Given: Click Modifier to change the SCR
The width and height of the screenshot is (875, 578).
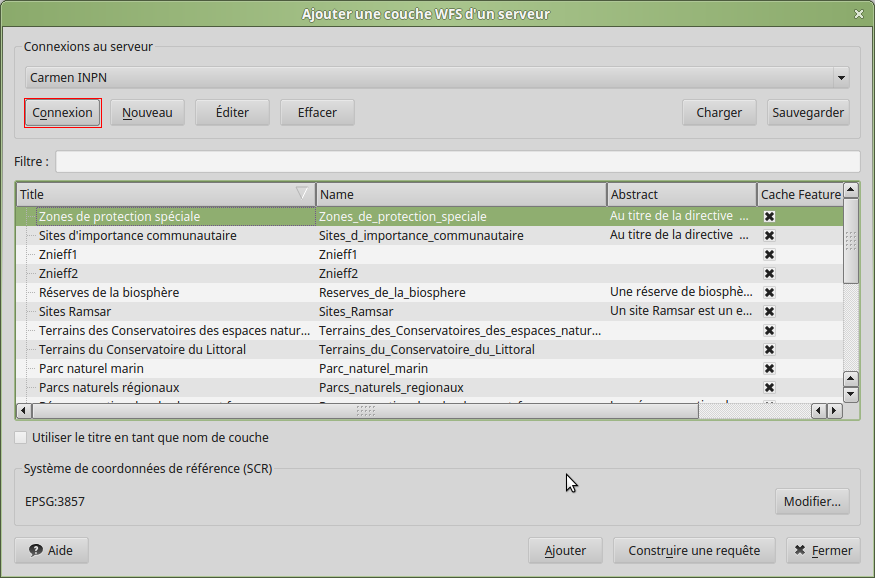Looking at the screenshot, I should coord(811,501).
